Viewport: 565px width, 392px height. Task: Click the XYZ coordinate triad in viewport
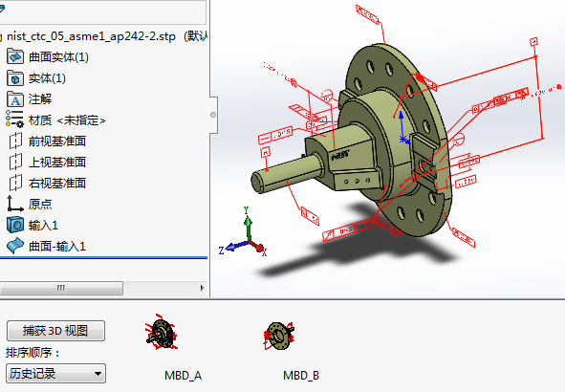(x=244, y=232)
